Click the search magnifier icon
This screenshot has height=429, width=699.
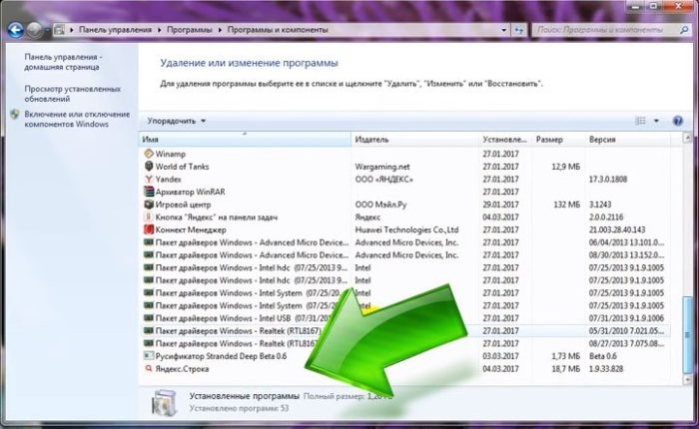coord(684,30)
